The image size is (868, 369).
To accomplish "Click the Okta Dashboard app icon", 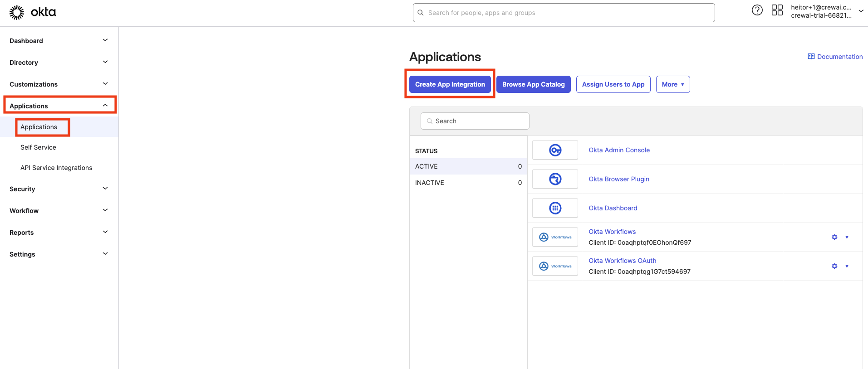I will pyautogui.click(x=555, y=208).
